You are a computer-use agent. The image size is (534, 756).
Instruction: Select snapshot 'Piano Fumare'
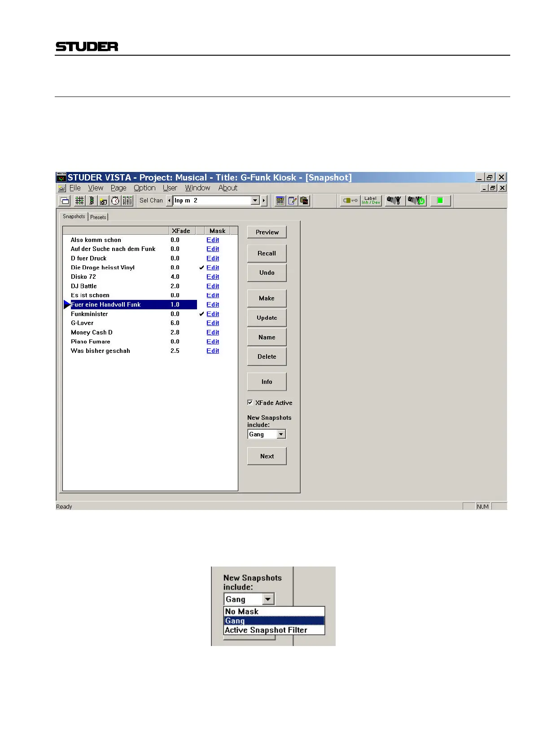tap(90, 342)
